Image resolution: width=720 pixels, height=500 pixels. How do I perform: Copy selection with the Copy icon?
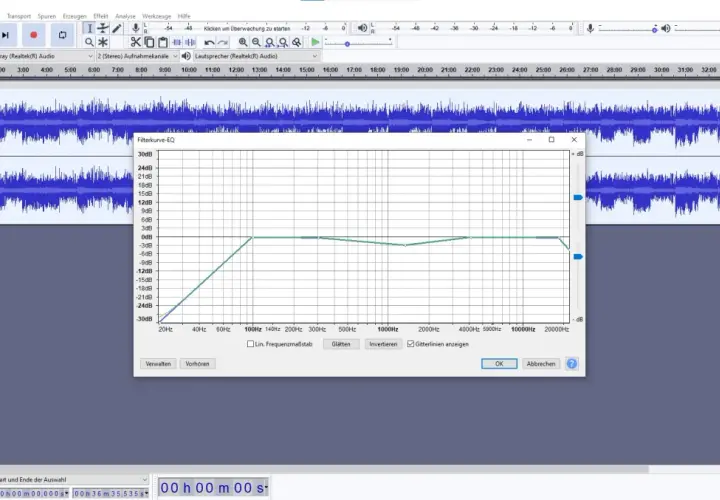click(x=149, y=42)
